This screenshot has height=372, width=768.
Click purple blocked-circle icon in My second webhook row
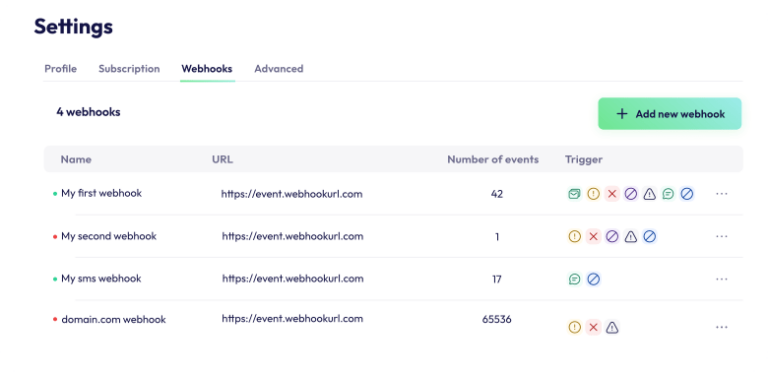pyautogui.click(x=612, y=236)
